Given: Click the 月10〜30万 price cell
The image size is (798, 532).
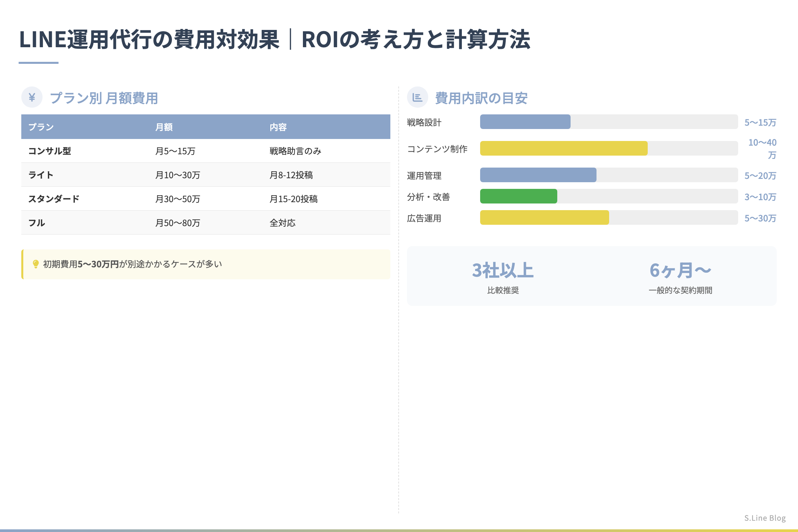Looking at the screenshot, I should (x=178, y=175).
